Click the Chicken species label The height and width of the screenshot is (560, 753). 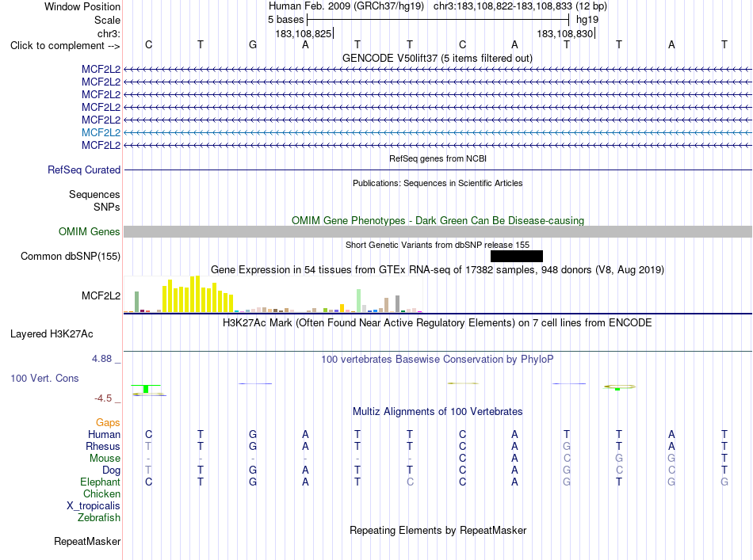coord(101,493)
